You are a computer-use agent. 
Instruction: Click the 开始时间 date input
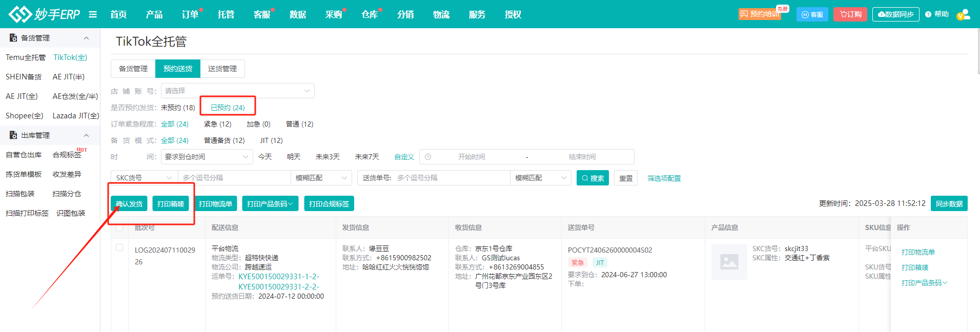coord(472,157)
